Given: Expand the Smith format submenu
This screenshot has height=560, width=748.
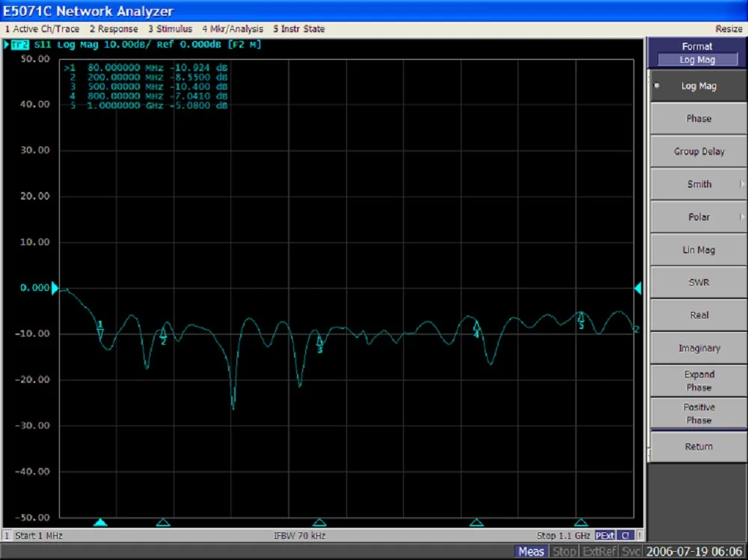Looking at the screenshot, I should coord(699,184).
